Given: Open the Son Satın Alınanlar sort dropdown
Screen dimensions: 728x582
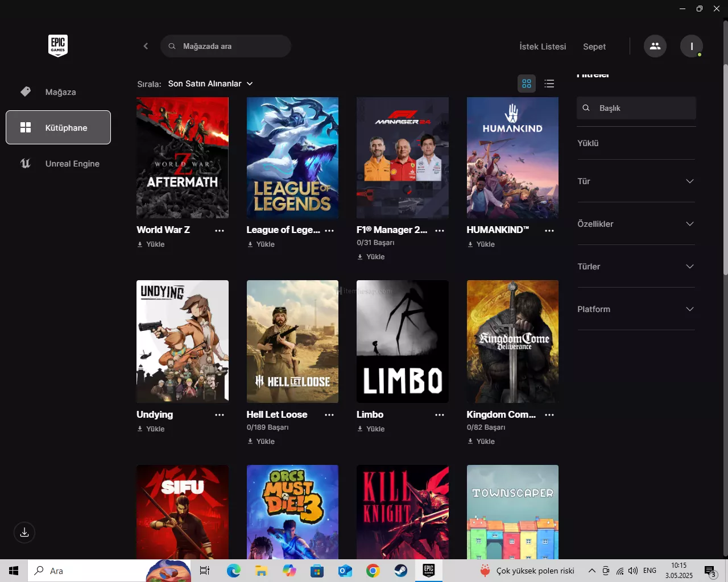Looking at the screenshot, I should tap(210, 84).
